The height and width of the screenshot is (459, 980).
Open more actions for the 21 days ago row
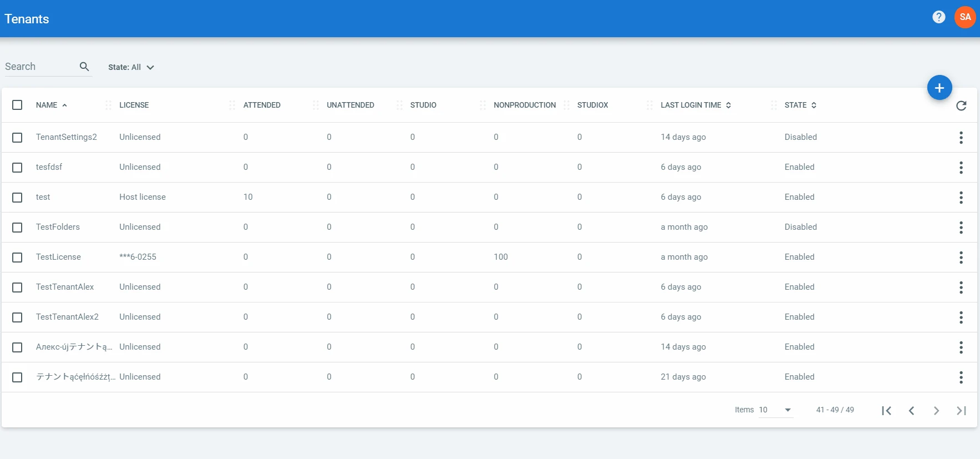coord(961,377)
